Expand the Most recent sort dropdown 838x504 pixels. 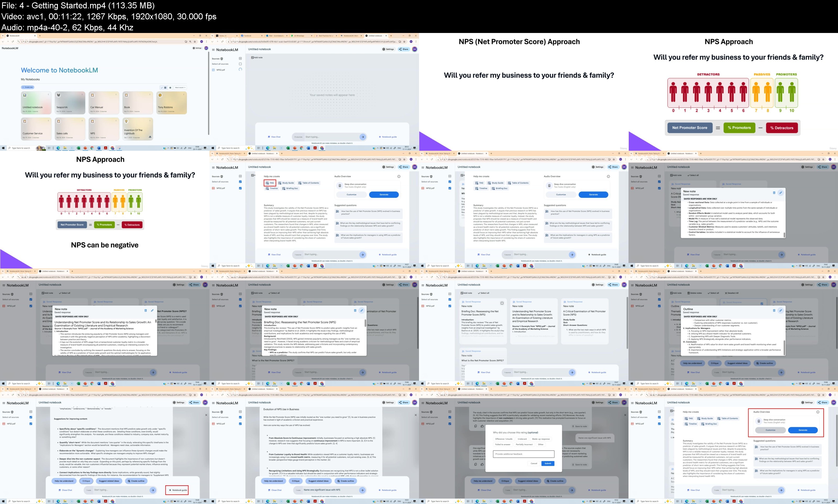click(x=180, y=88)
